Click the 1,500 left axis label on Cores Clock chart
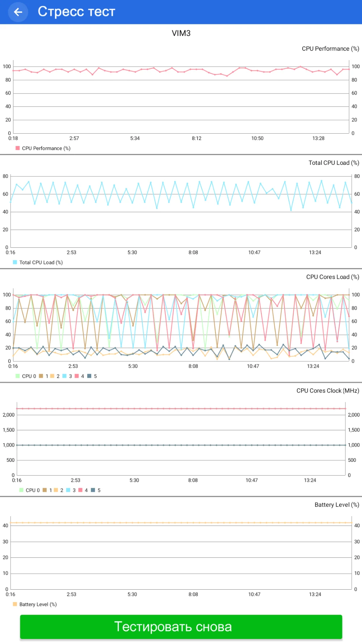The height and width of the screenshot is (644, 362). [x=9, y=430]
